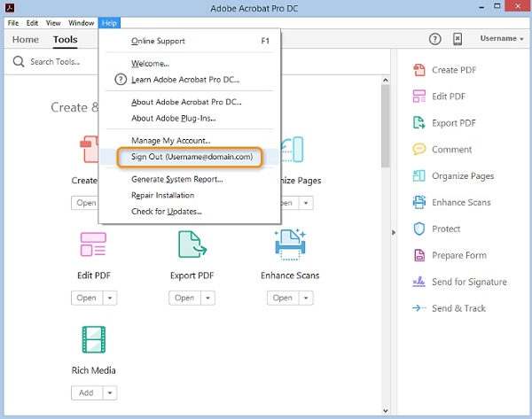Click the Enhance Scans icon in right panel
532x419 pixels.
[x=419, y=202]
